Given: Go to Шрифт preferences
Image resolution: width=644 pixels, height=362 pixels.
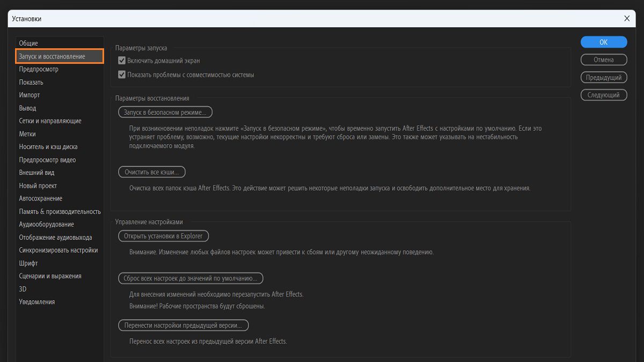Looking at the screenshot, I should point(28,263).
